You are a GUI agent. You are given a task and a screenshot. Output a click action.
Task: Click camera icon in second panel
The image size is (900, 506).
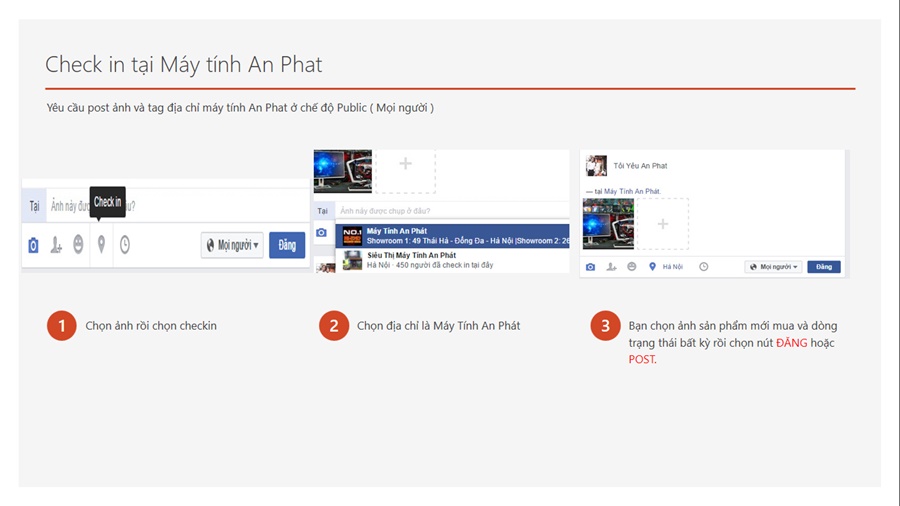point(321,232)
